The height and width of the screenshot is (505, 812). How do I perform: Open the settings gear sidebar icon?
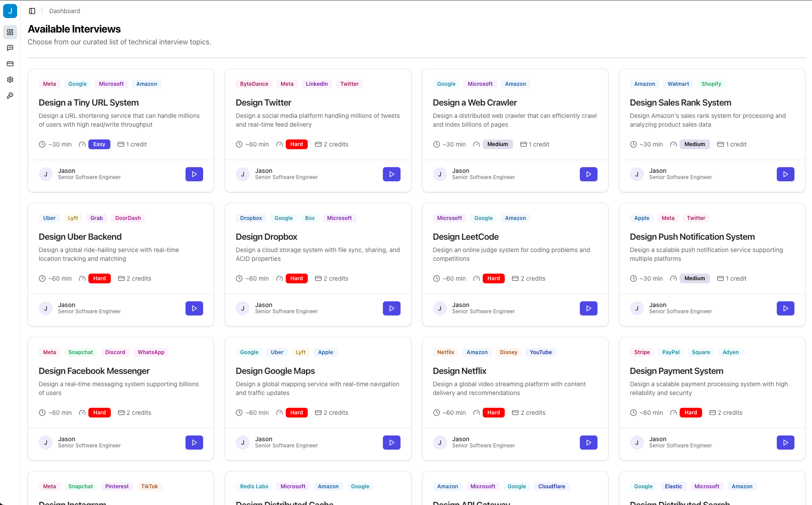click(10, 80)
